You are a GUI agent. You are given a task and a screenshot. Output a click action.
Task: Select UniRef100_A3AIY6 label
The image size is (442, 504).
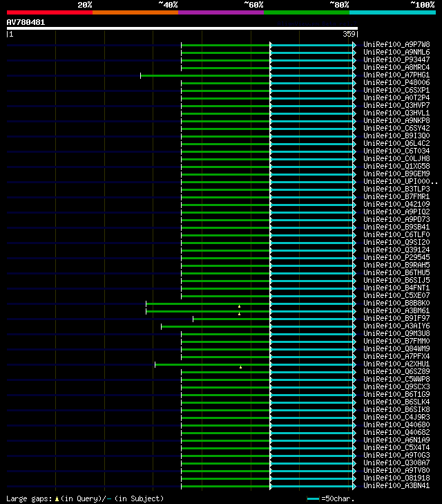pyautogui.click(x=396, y=326)
